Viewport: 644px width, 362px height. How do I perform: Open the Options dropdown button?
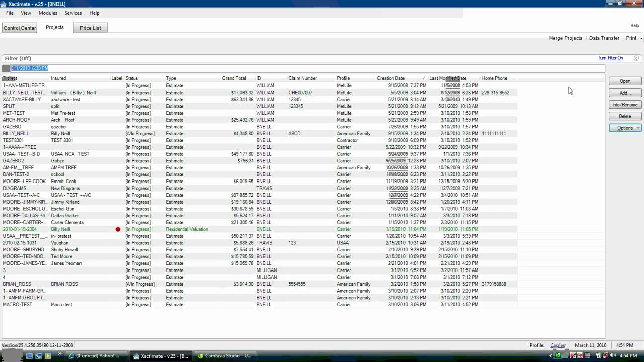pyautogui.click(x=625, y=128)
